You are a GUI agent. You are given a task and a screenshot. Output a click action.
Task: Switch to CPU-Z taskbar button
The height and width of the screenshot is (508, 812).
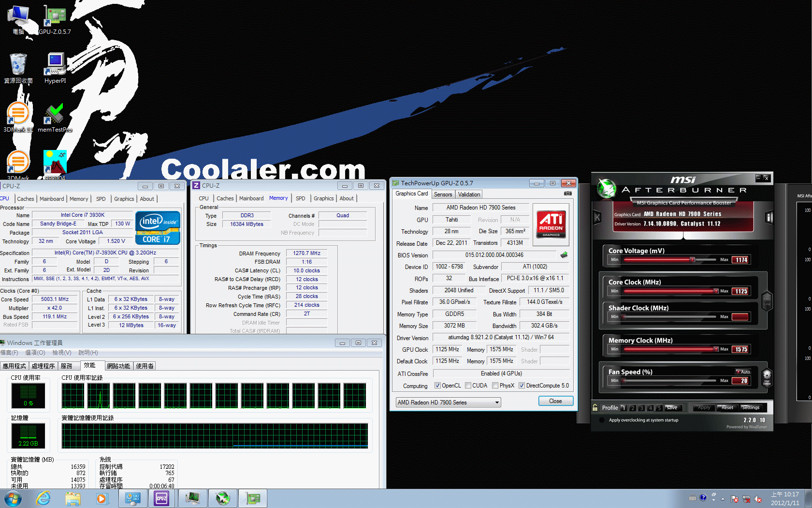click(161, 498)
